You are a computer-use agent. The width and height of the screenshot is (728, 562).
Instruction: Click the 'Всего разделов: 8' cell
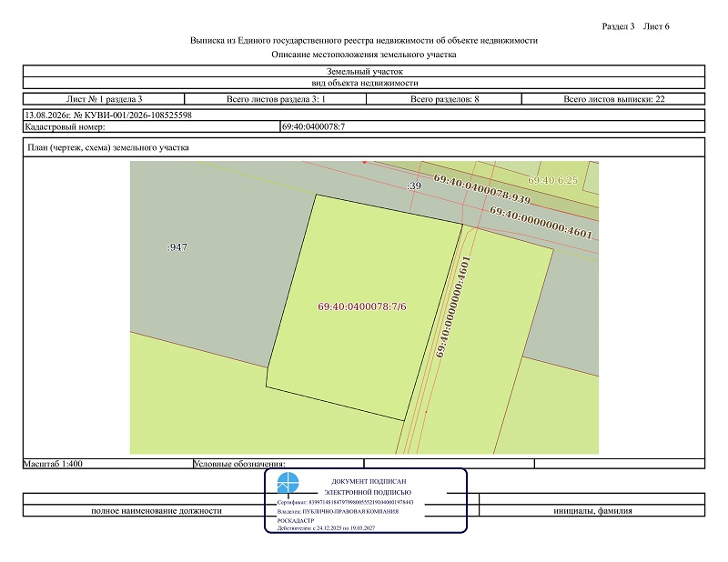pyautogui.click(x=444, y=99)
